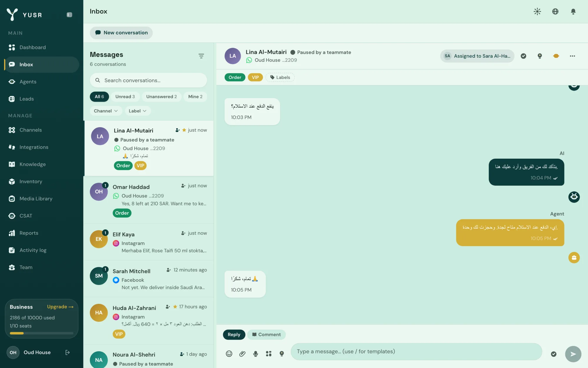Open location pin icon in chat header
Image resolution: width=588 pixels, height=368 pixels.
[x=539, y=56]
